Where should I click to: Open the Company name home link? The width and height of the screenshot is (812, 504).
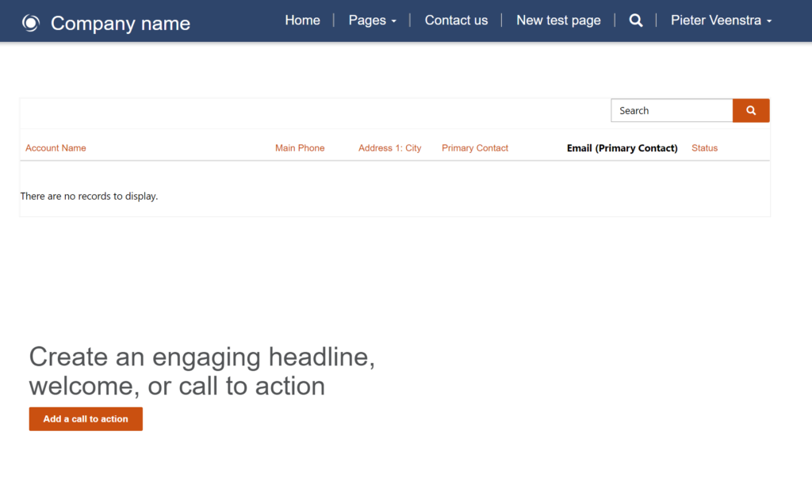pos(121,23)
